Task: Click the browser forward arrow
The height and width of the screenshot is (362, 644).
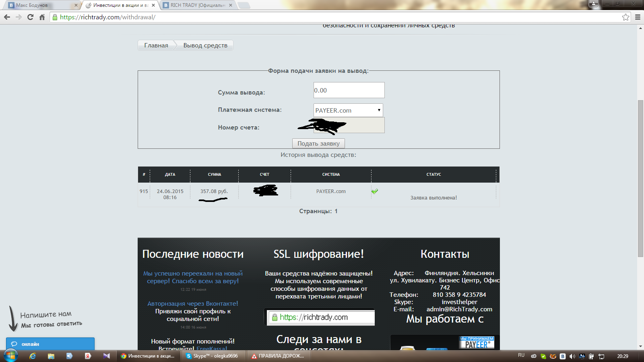Action: (19, 17)
